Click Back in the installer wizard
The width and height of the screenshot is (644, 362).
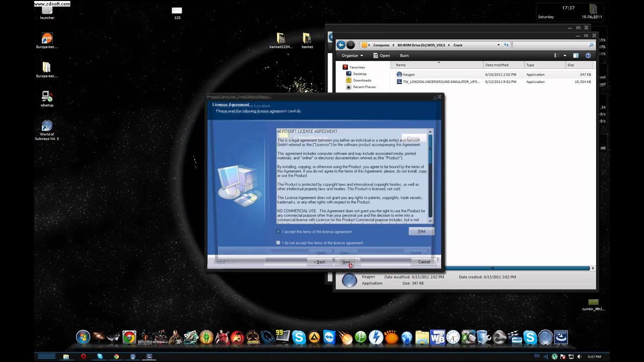[320, 262]
